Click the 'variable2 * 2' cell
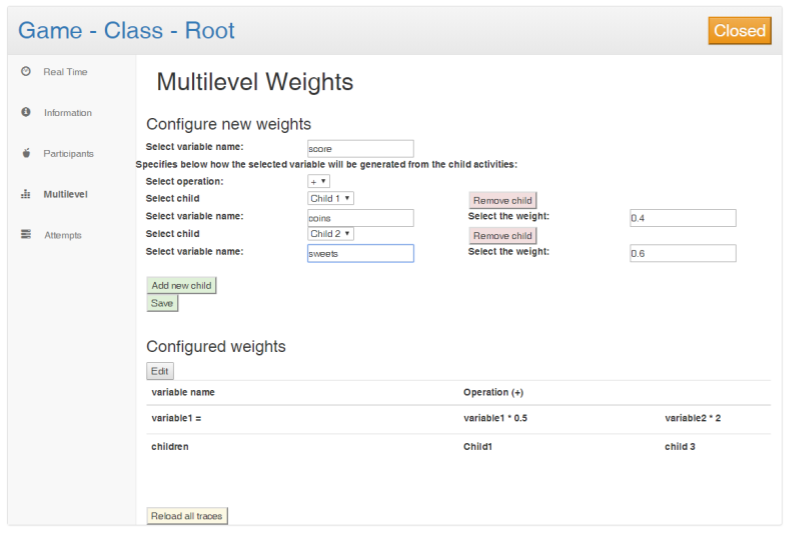 click(693, 418)
